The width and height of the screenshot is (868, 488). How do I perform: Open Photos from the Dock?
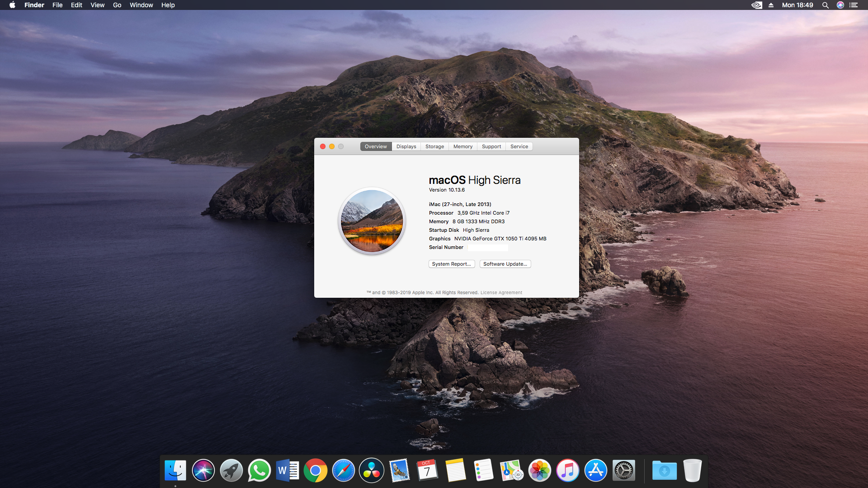pos(539,471)
